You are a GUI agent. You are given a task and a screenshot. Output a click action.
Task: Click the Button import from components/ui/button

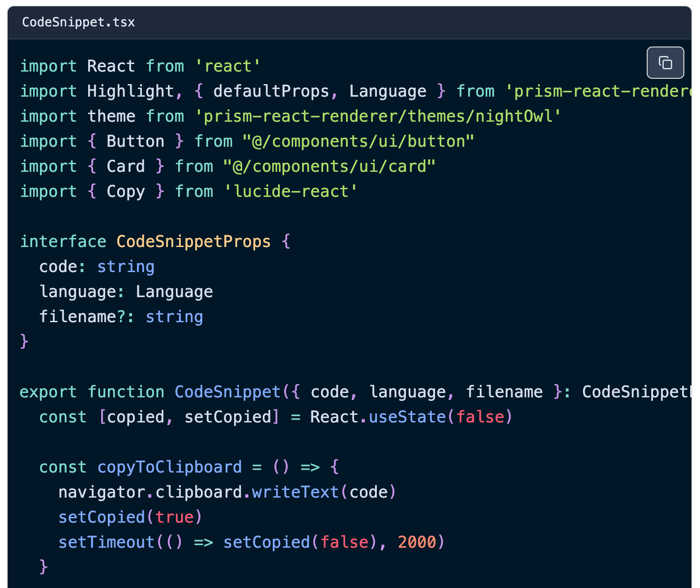click(x=136, y=141)
